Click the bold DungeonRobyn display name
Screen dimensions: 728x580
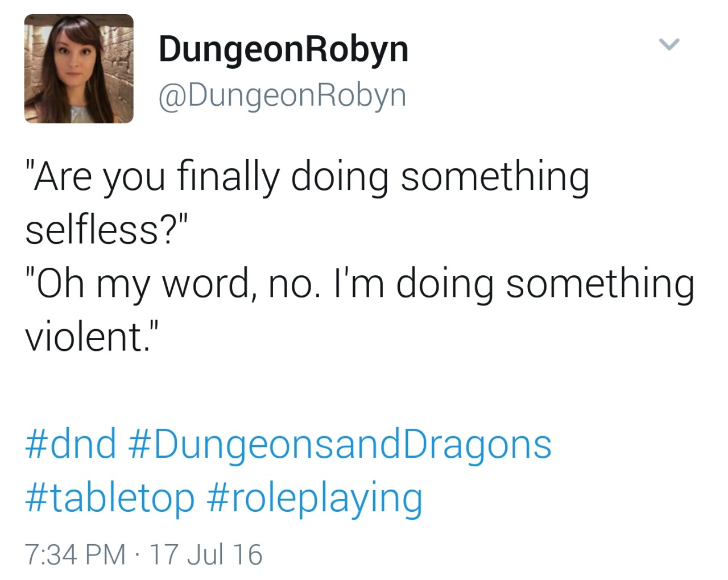coord(283,50)
